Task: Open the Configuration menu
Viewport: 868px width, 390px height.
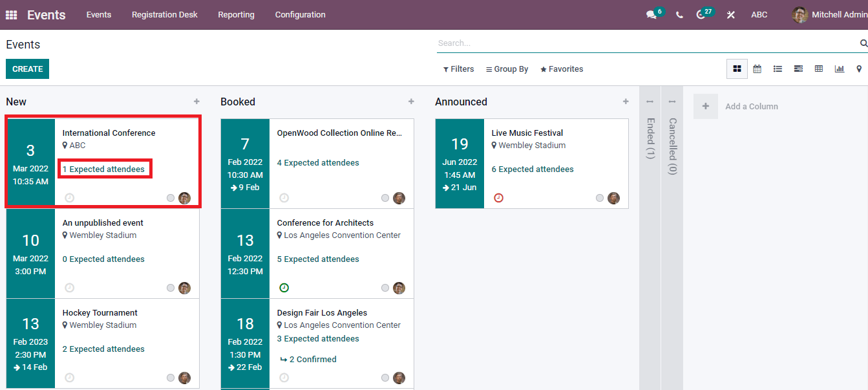Action: coord(300,15)
